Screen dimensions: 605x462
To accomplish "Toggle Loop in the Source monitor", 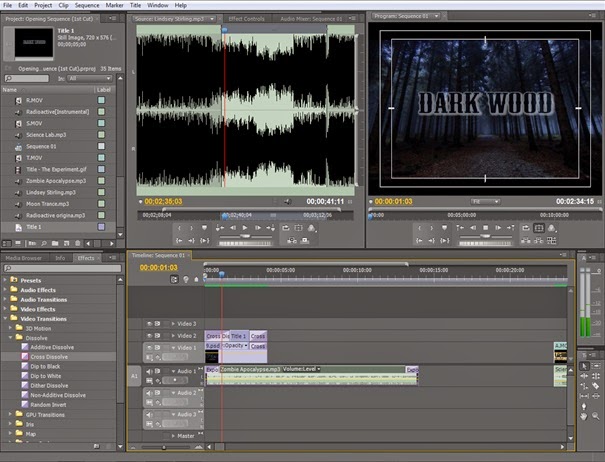I will point(286,228).
